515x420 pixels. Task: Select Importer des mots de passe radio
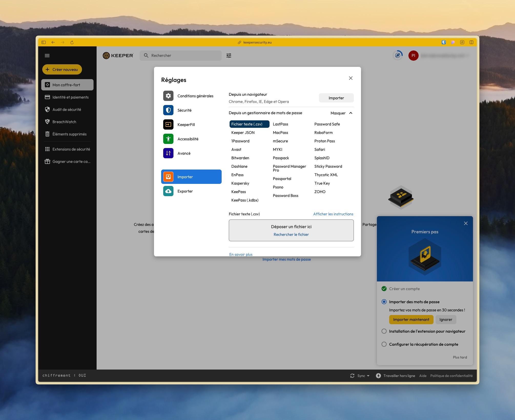(384, 302)
